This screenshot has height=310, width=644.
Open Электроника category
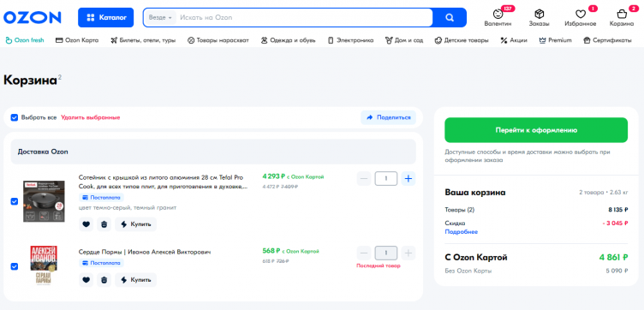tap(351, 40)
